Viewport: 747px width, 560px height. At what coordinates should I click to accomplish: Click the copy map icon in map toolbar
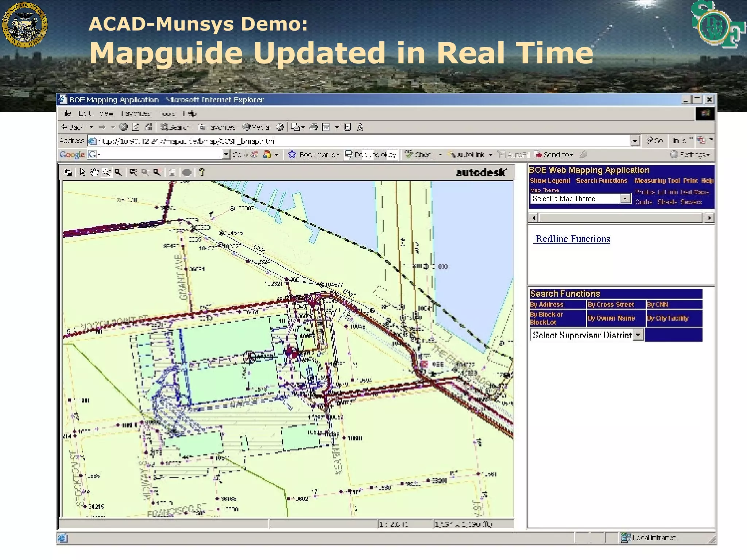(x=173, y=172)
